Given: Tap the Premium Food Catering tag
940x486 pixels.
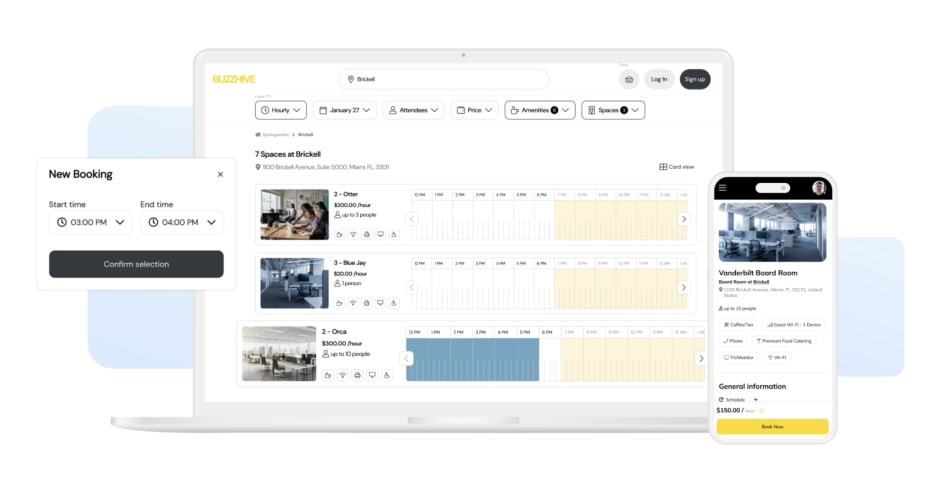Looking at the screenshot, I should [784, 341].
